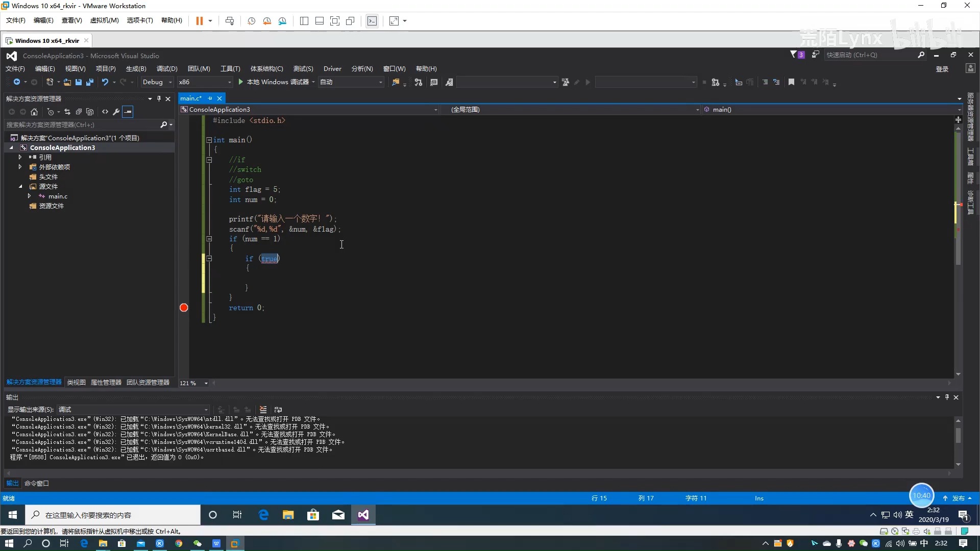Viewport: 980px width, 551px height.
Task: Click VMware revert to snapshot icon
Action: tap(267, 21)
